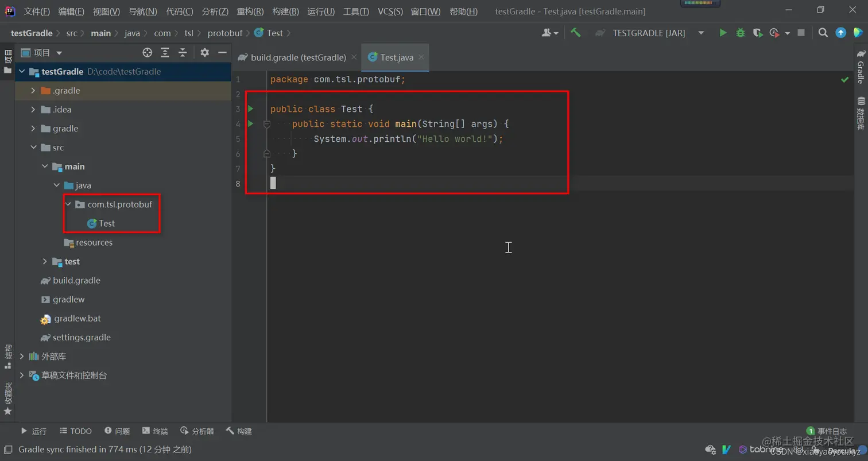Run main method via line 4 gutter arrow
This screenshot has height=461, width=868.
coord(250,123)
